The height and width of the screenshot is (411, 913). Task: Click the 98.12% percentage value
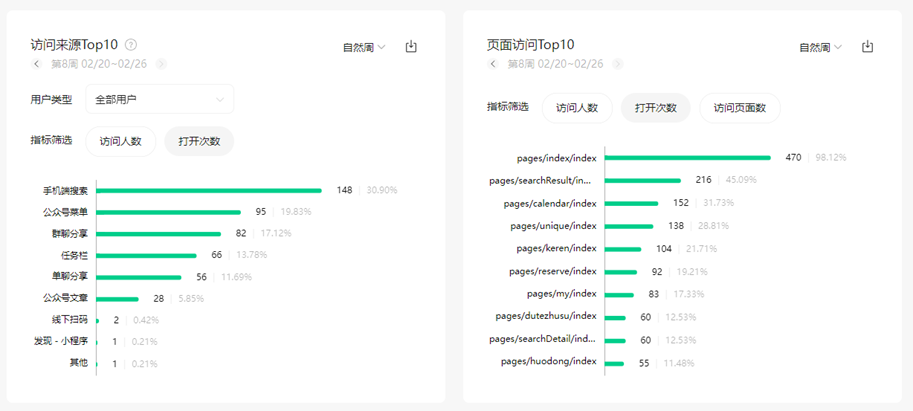830,158
